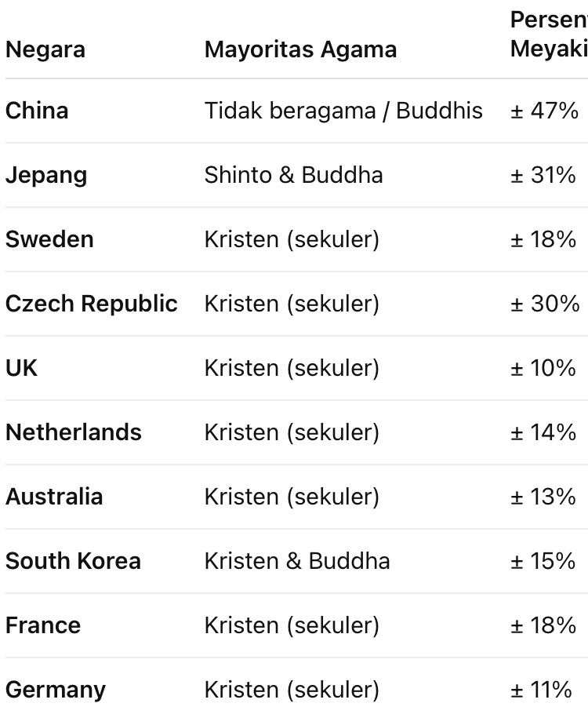Select the UK country cell
The width and height of the screenshot is (588, 725).
coord(21,368)
